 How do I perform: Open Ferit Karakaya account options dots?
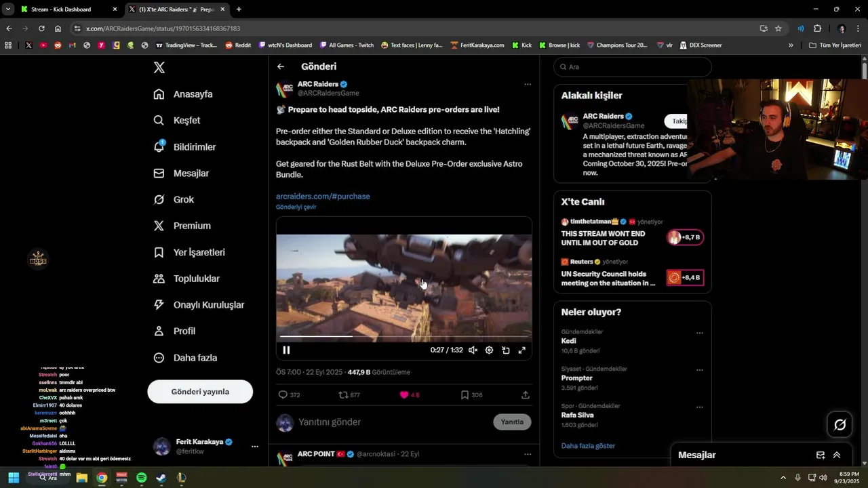[x=255, y=447]
